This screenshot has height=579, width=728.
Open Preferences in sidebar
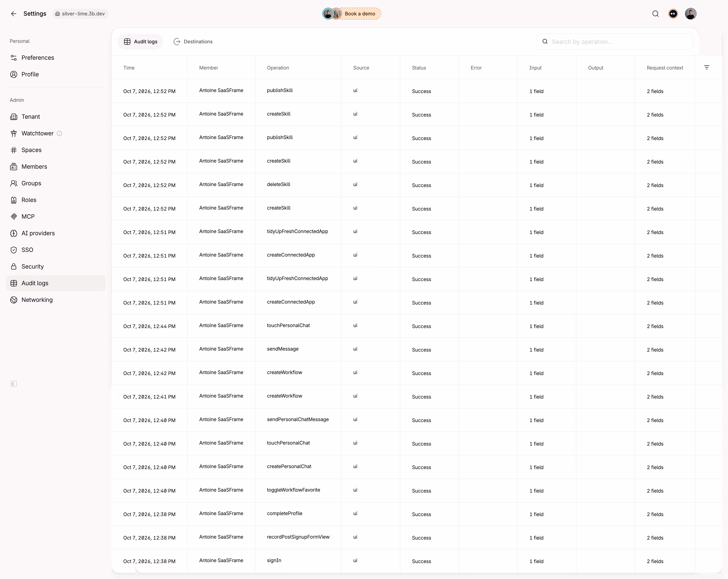pos(56,58)
